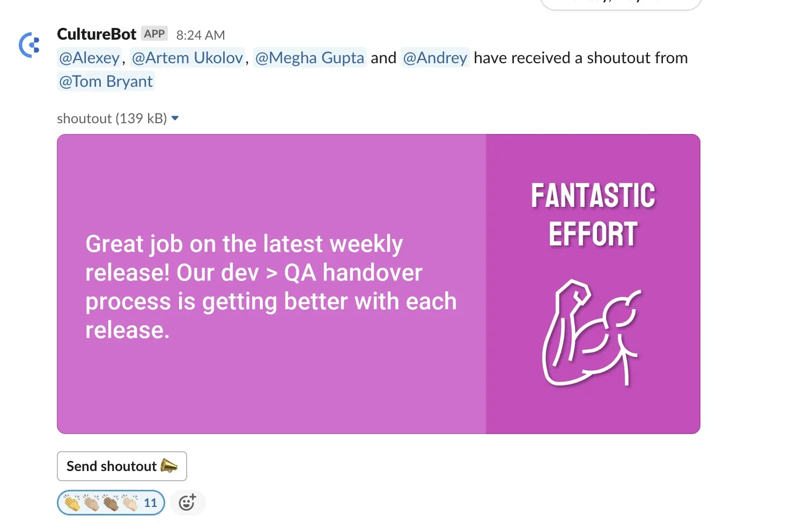Open the Fantastic Effort shoutout image

(379, 284)
